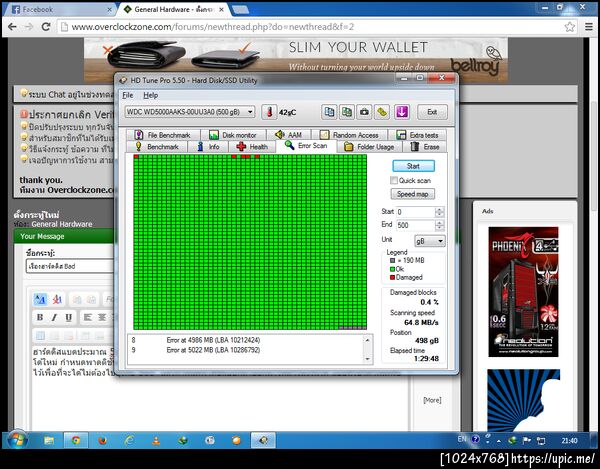This screenshot has width=600, height=469.
Task: Switch to the Folder Usage tab
Action: (x=369, y=147)
